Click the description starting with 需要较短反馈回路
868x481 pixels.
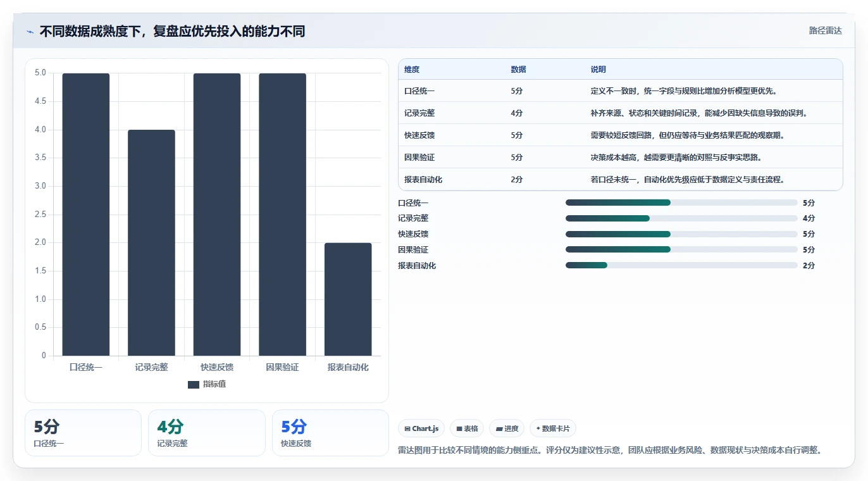(688, 135)
